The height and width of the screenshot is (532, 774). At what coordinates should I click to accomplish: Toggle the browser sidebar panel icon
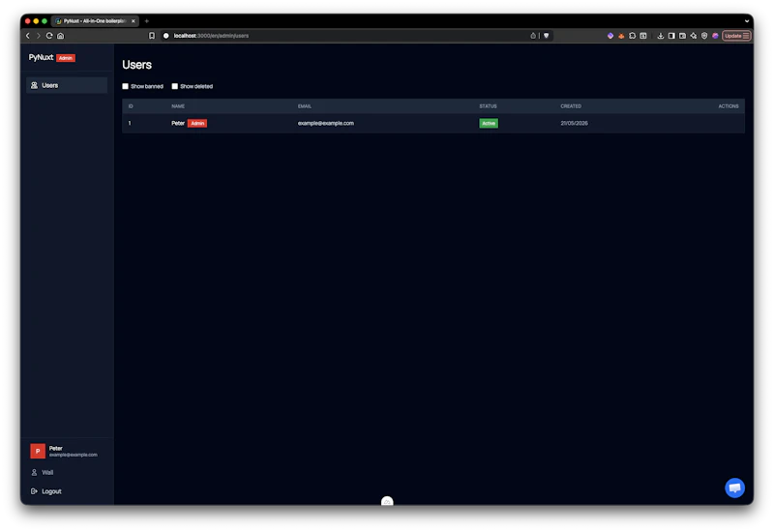671,36
